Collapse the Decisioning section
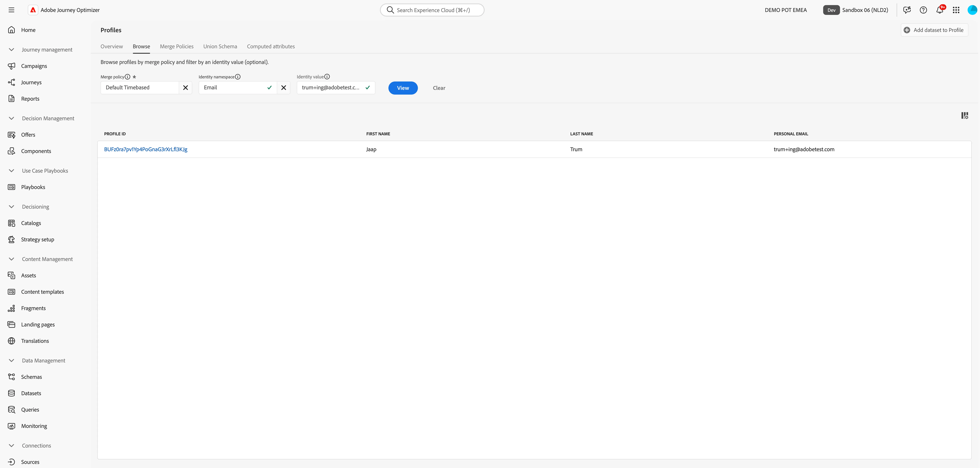Image resolution: width=980 pixels, height=468 pixels. [11, 207]
